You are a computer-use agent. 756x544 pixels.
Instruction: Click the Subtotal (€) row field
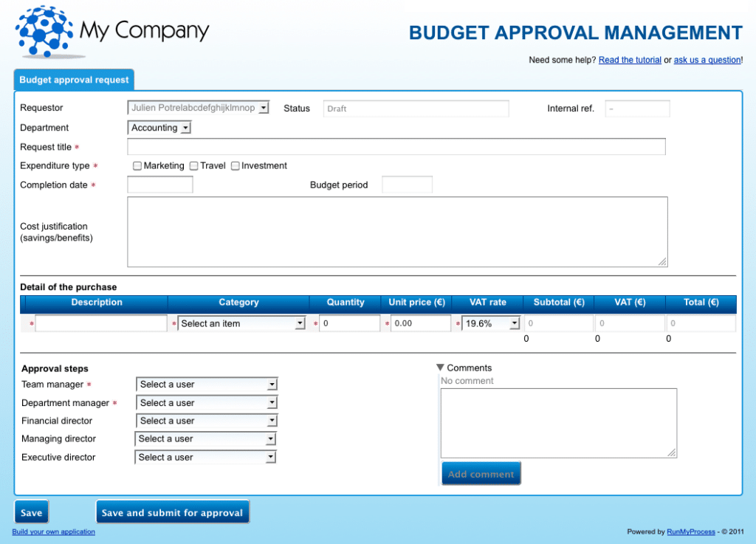[x=558, y=323]
